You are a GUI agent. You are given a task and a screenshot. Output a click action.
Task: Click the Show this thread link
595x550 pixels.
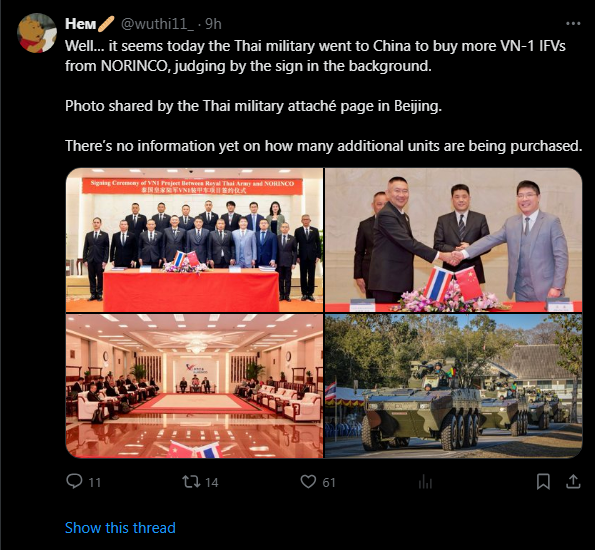pos(120,528)
